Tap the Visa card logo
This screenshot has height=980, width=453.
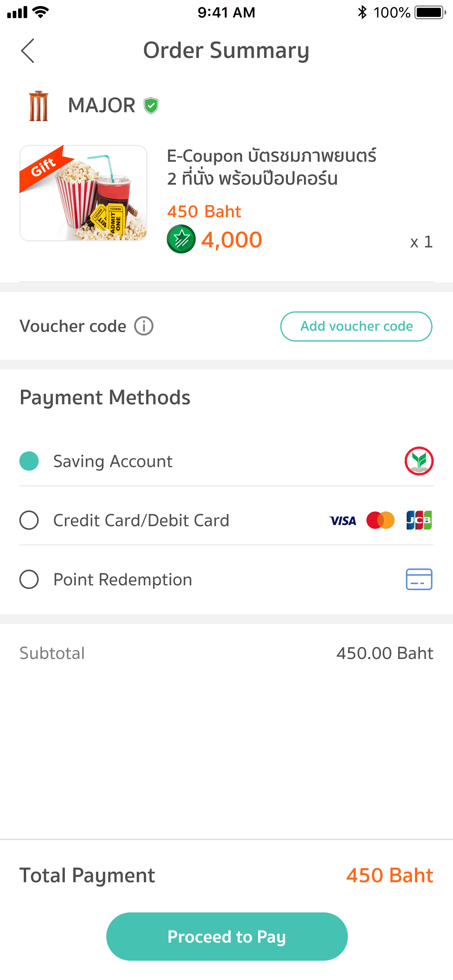coord(343,521)
